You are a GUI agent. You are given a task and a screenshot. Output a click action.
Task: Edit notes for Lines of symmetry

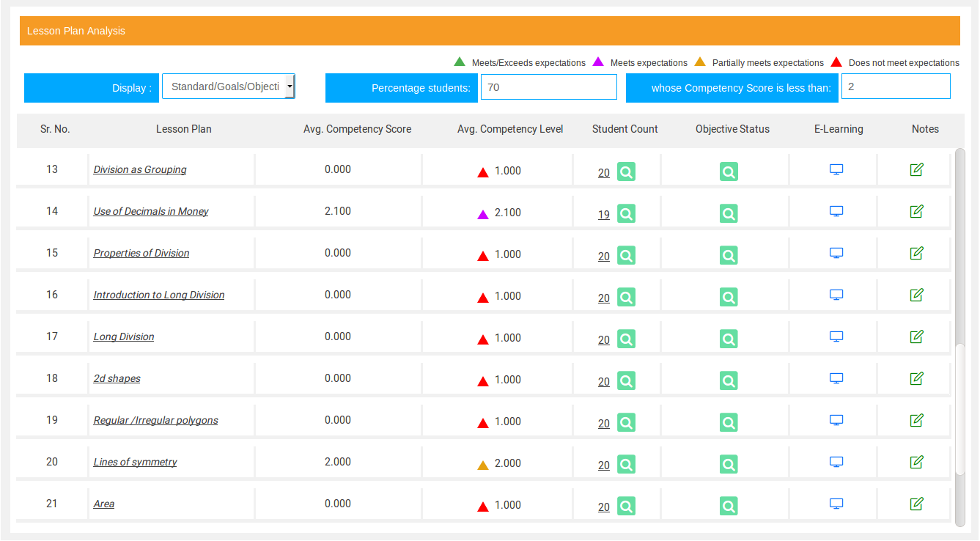tap(916, 462)
